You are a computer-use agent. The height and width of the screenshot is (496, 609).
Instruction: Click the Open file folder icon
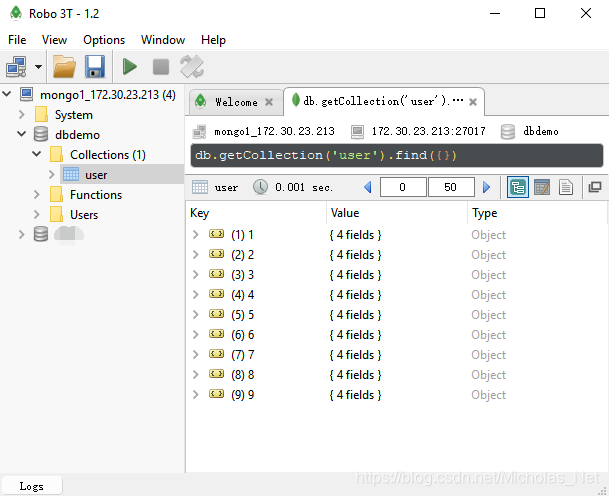point(64,67)
